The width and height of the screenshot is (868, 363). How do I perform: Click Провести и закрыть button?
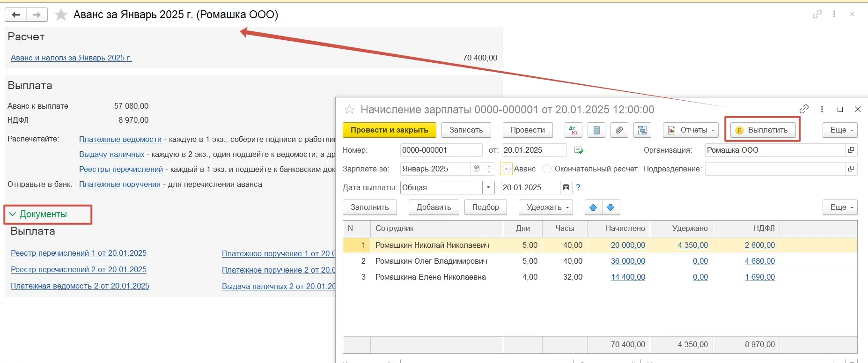click(x=389, y=130)
